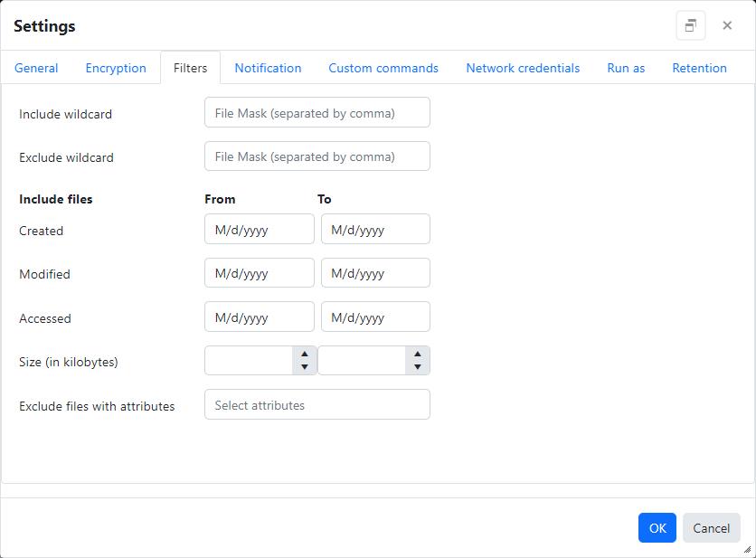Select the Retention tab

(699, 68)
